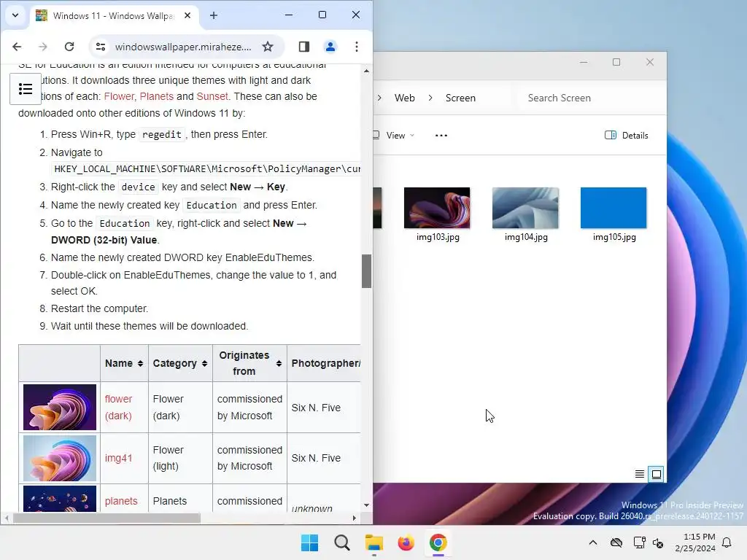Reload the wallpaper wiki page

pyautogui.click(x=69, y=47)
